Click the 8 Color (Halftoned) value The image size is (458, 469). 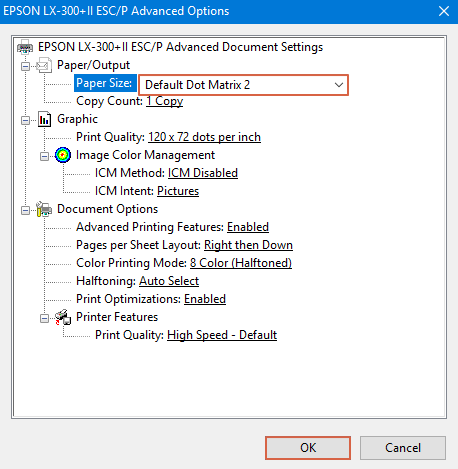[x=241, y=263]
